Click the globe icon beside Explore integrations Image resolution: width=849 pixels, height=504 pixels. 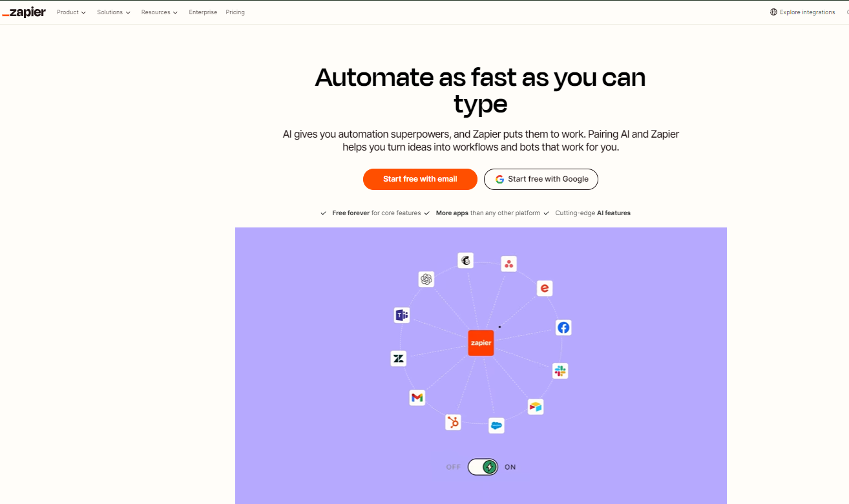(773, 12)
